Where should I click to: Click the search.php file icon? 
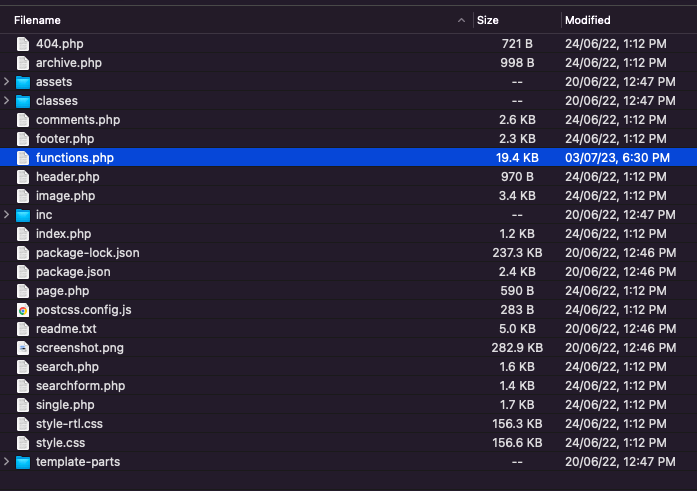[x=23, y=367]
